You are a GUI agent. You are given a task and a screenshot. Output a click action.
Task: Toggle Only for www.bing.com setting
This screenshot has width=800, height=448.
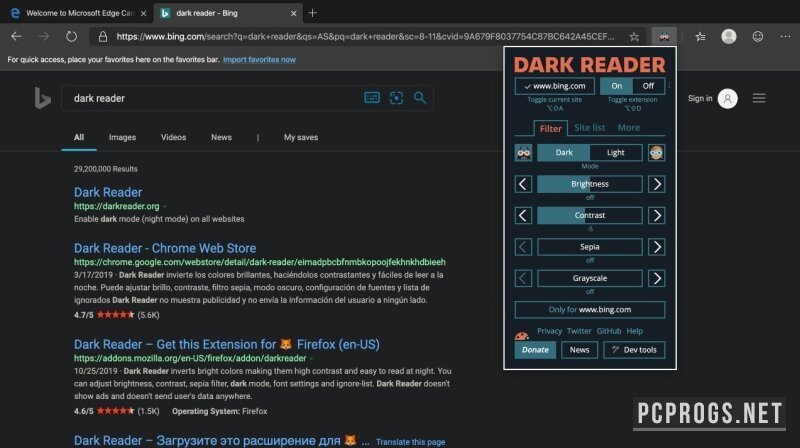click(x=590, y=310)
